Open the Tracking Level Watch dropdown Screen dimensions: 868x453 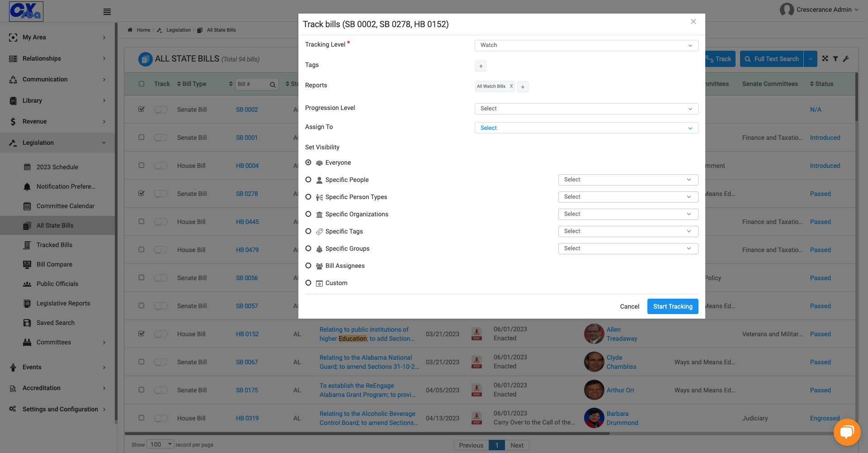tap(586, 45)
